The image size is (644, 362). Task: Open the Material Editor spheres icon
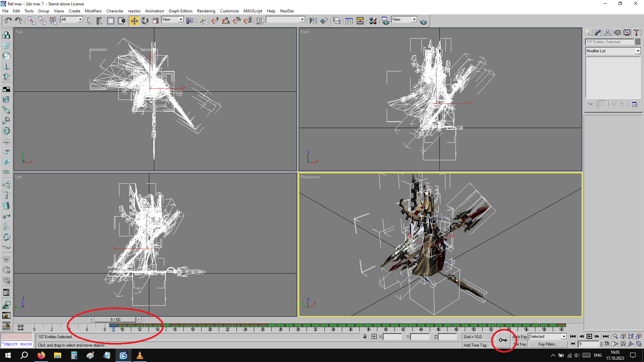click(373, 21)
